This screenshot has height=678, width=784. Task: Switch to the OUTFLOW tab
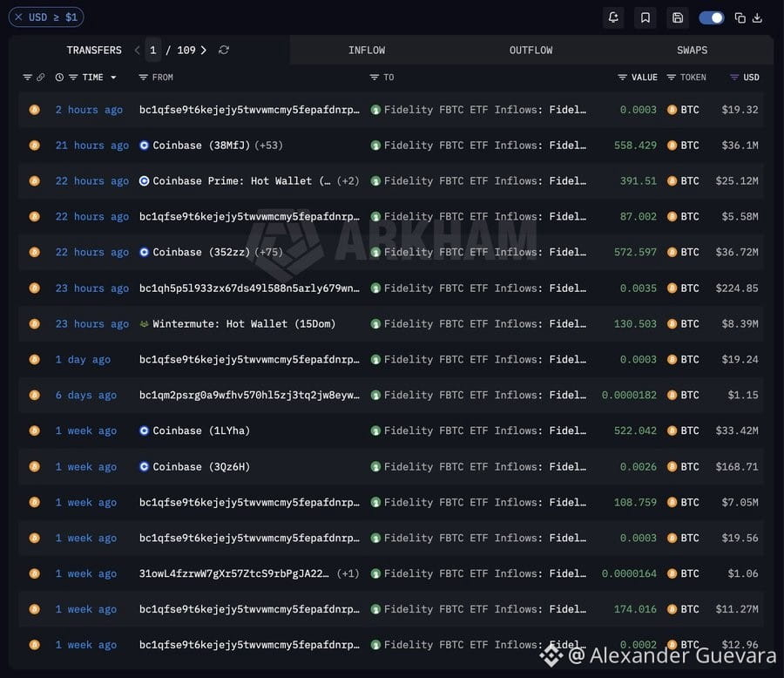pos(531,50)
